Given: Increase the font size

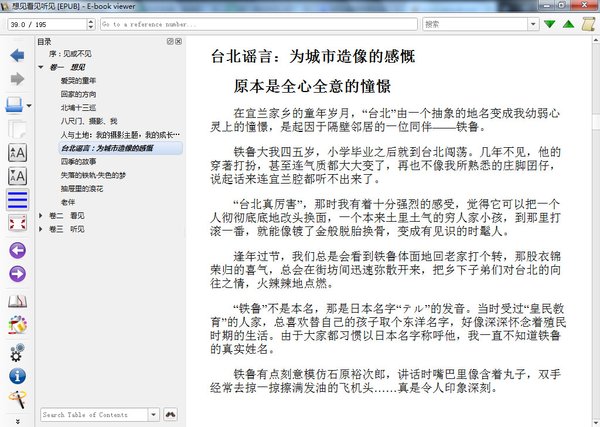Looking at the screenshot, I should [18, 153].
